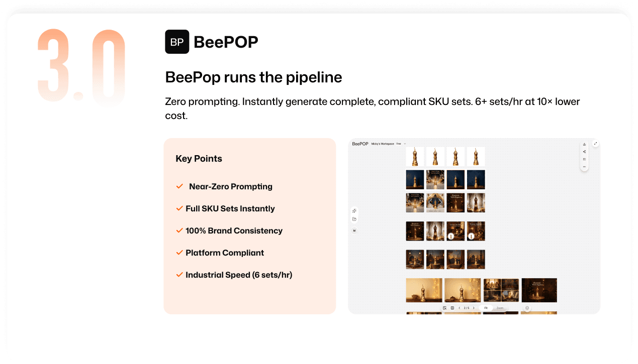Image resolution: width=638 pixels, height=364 pixels.
Task: Select the first white-background product thumbnail
Action: [x=415, y=157]
